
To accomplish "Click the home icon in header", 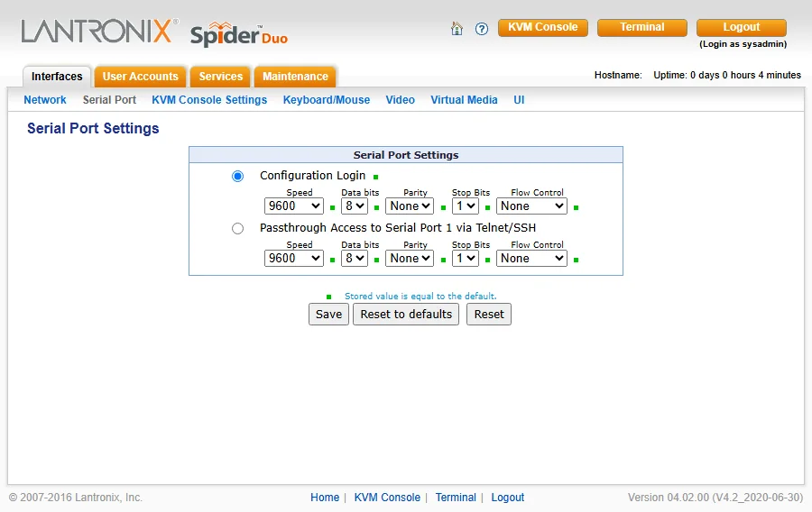I will coord(457,28).
